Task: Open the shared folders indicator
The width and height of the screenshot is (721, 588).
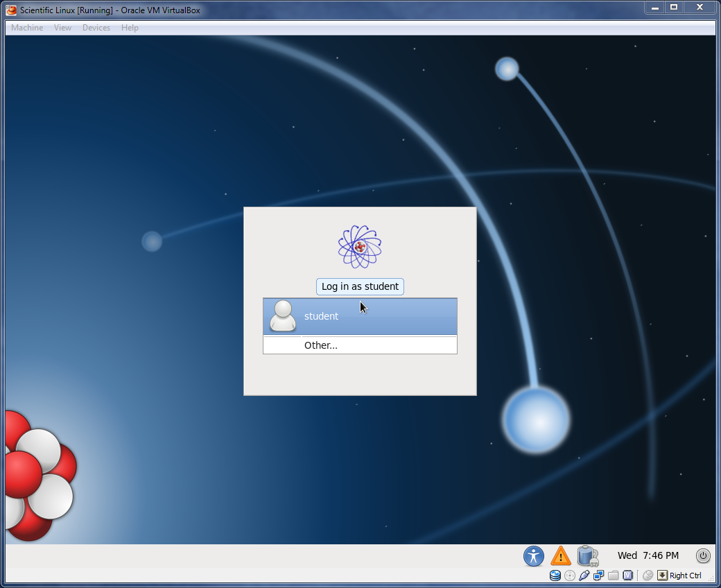Action: pos(613,576)
